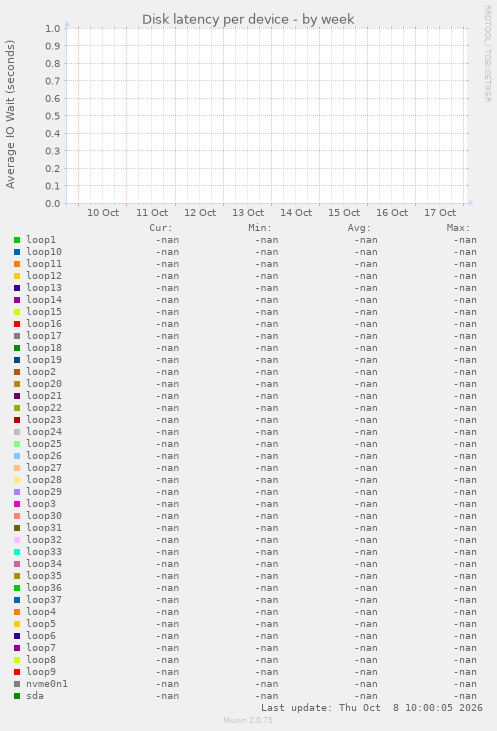Select the loop22 legend entry
497x731 pixels.
click(x=44, y=408)
